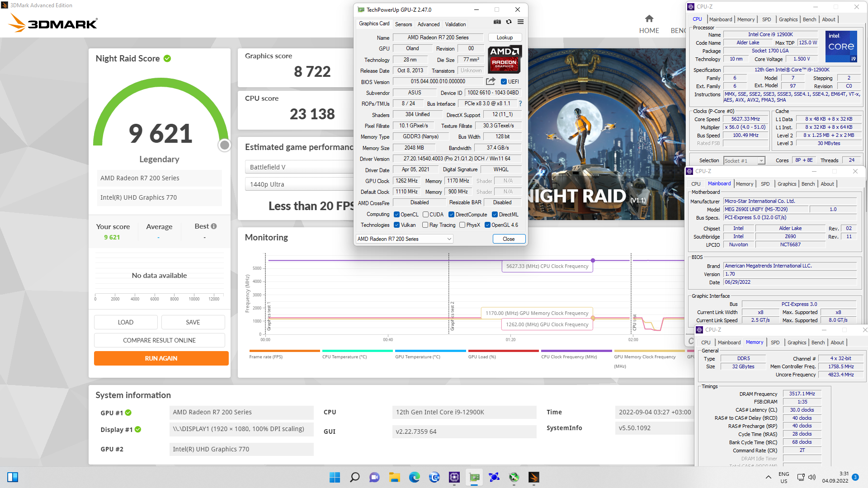Switch to GPU-Z Advanced tab
Image resolution: width=868 pixels, height=488 pixels.
(x=428, y=24)
